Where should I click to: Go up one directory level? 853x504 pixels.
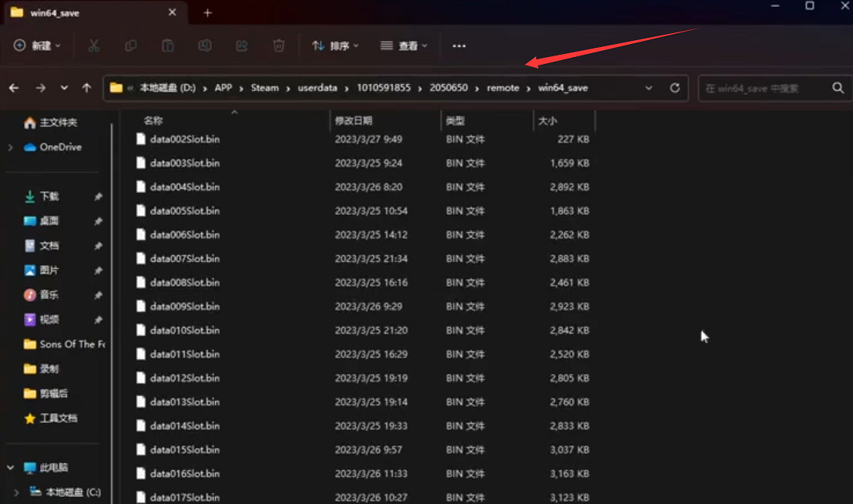[x=86, y=88]
